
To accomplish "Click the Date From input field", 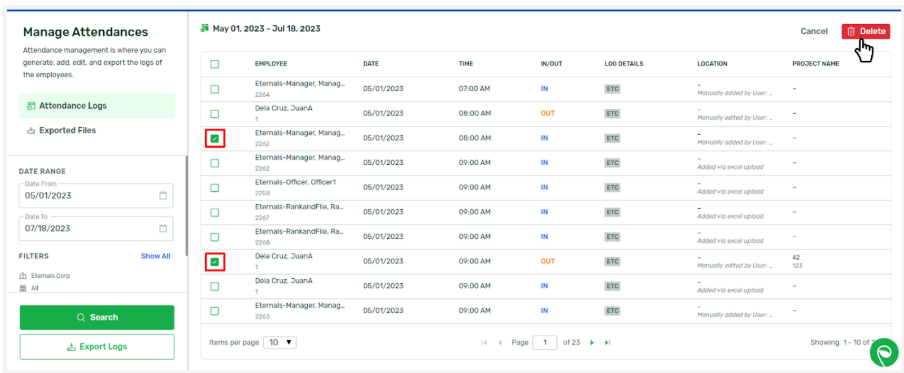I will coord(96,195).
